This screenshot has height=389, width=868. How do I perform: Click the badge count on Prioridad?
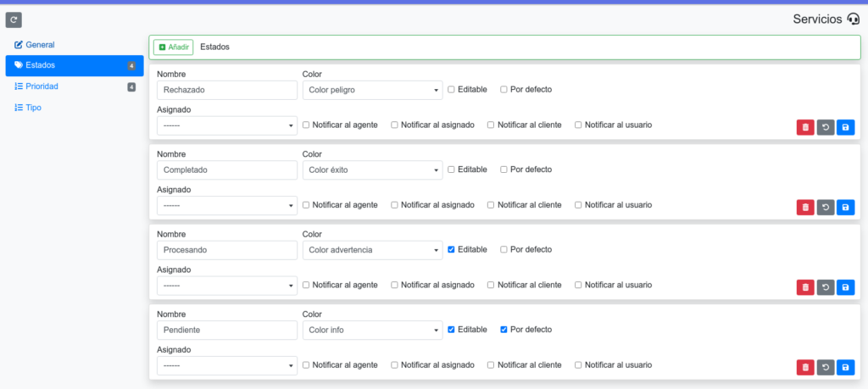[131, 87]
